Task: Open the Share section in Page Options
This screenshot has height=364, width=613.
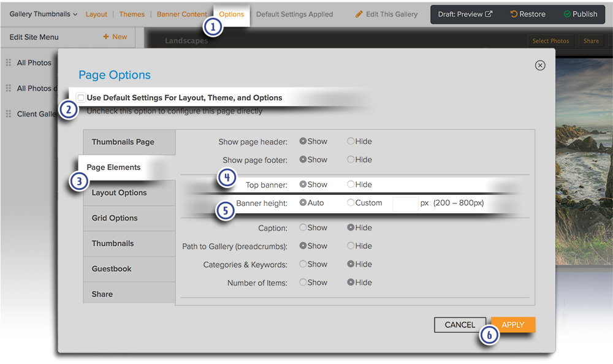Action: pos(129,294)
